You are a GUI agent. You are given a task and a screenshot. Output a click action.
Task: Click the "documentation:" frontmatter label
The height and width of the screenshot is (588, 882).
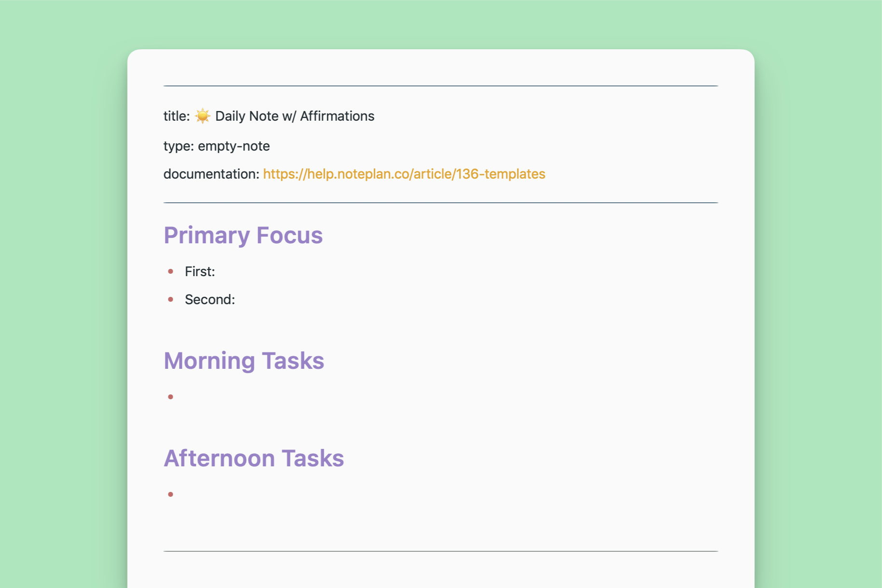[x=211, y=174]
